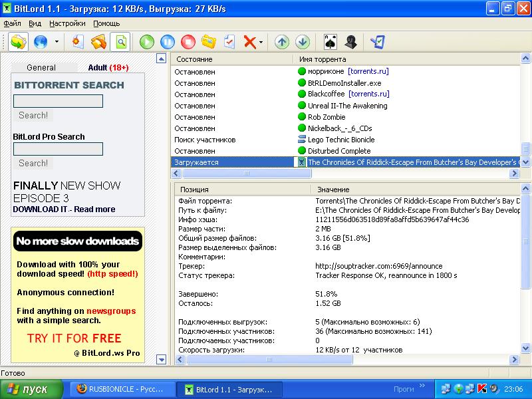The width and height of the screenshot is (532, 399).
Task: Open a torrent file via folder icon
Action: pyautogui.click(x=18, y=42)
